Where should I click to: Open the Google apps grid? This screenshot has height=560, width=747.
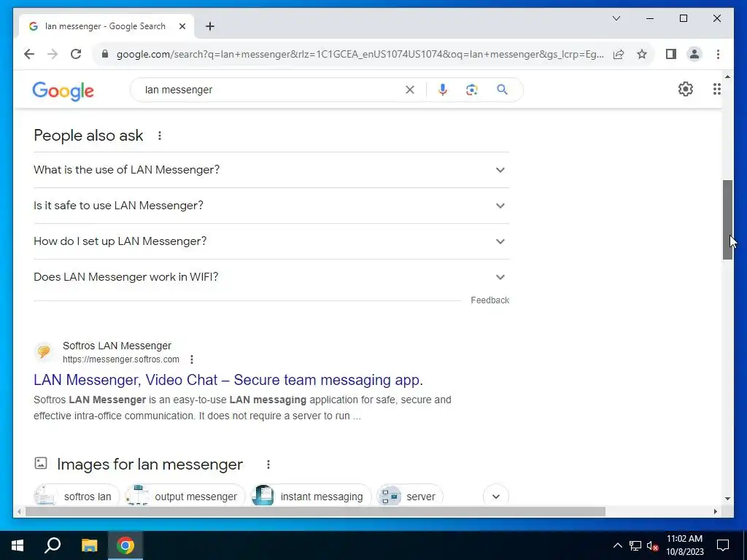716,89
